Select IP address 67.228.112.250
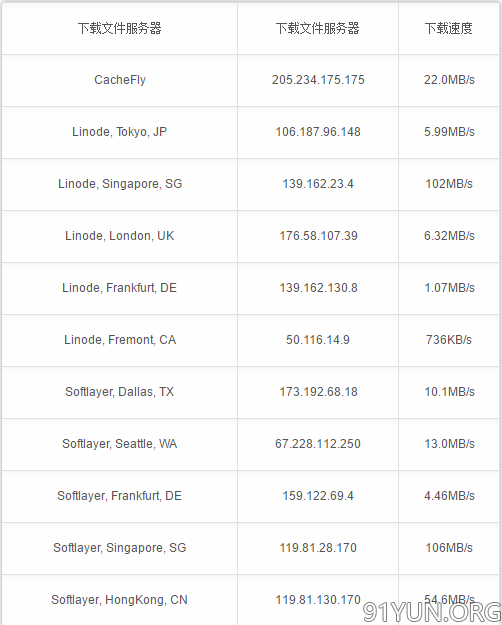 (x=318, y=444)
